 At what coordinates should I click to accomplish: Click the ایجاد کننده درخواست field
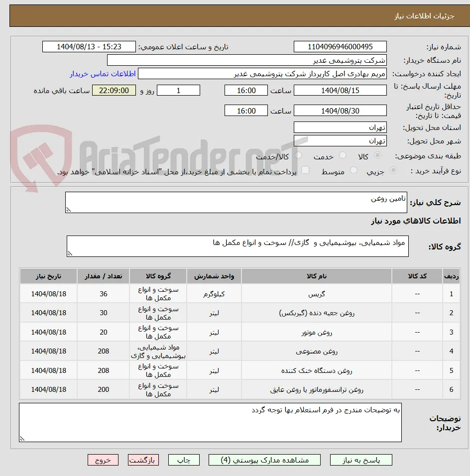(x=262, y=74)
